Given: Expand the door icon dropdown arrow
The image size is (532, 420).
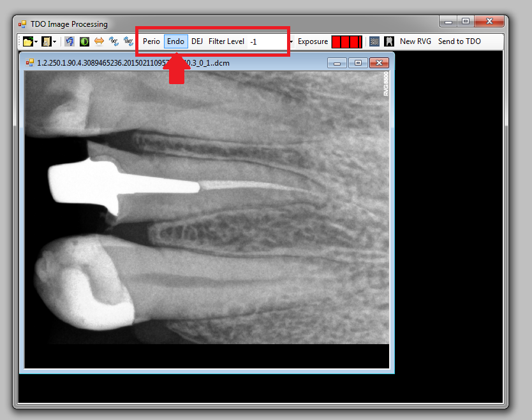Looking at the screenshot, I should click(x=55, y=41).
